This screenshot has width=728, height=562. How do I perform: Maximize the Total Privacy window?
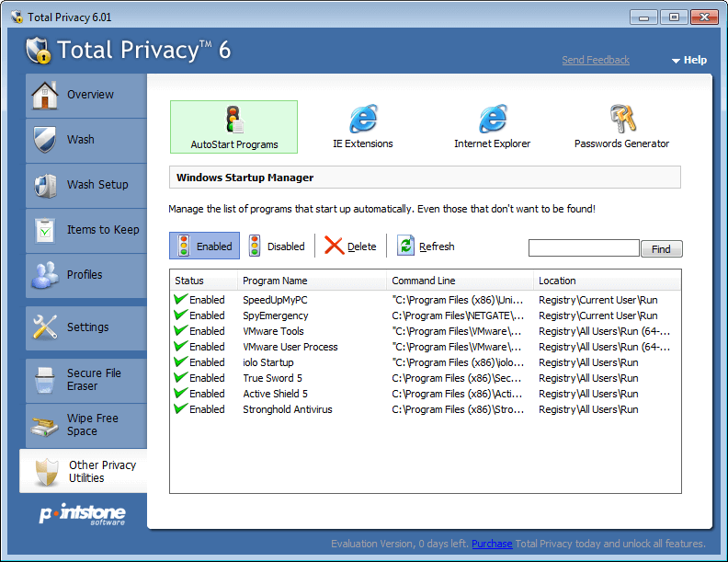coord(674,17)
